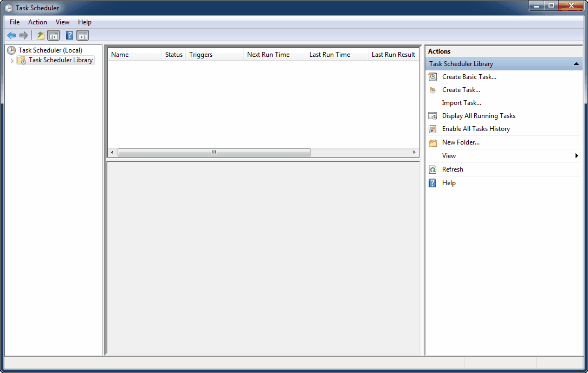Image resolution: width=588 pixels, height=373 pixels.
Task: Open the File menu
Action: pyautogui.click(x=15, y=22)
